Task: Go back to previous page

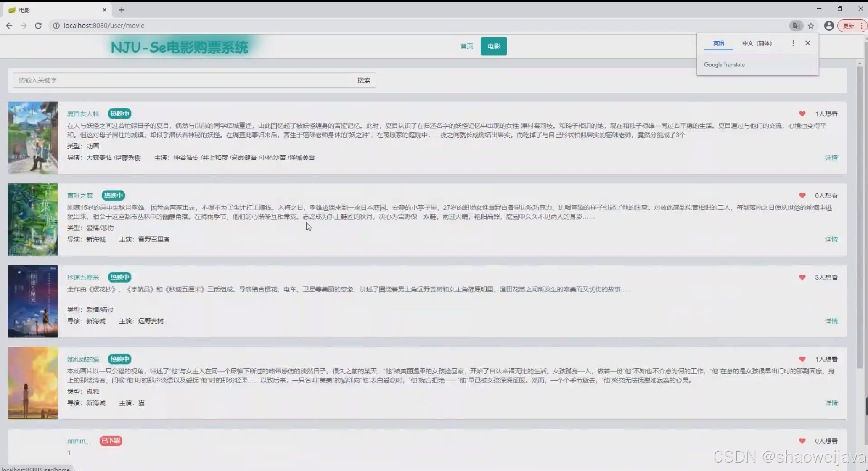Action: click(9, 26)
